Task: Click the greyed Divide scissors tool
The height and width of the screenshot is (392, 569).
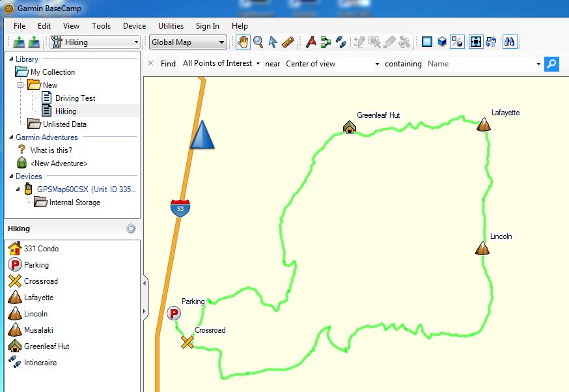Action: click(404, 42)
